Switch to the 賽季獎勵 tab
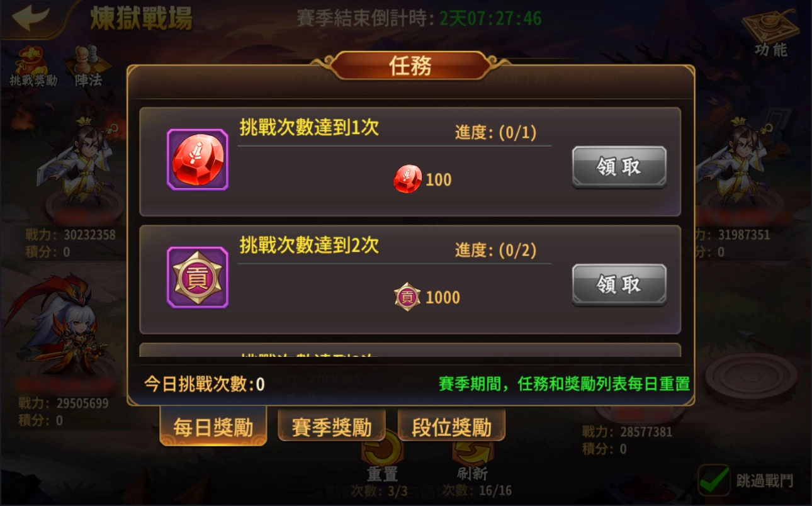The height and width of the screenshot is (506, 812). click(332, 427)
